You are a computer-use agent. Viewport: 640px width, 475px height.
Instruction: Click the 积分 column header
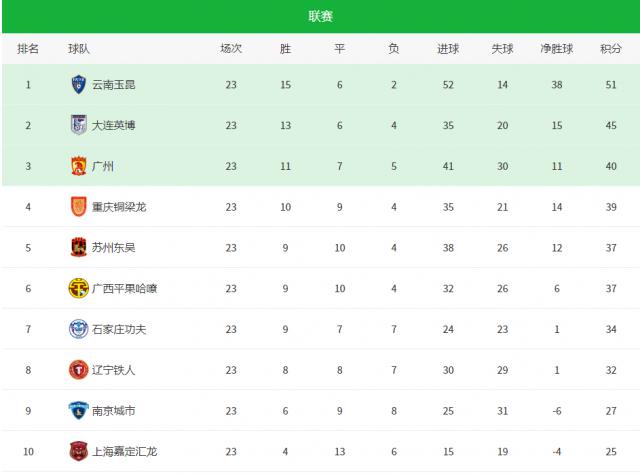pyautogui.click(x=610, y=48)
